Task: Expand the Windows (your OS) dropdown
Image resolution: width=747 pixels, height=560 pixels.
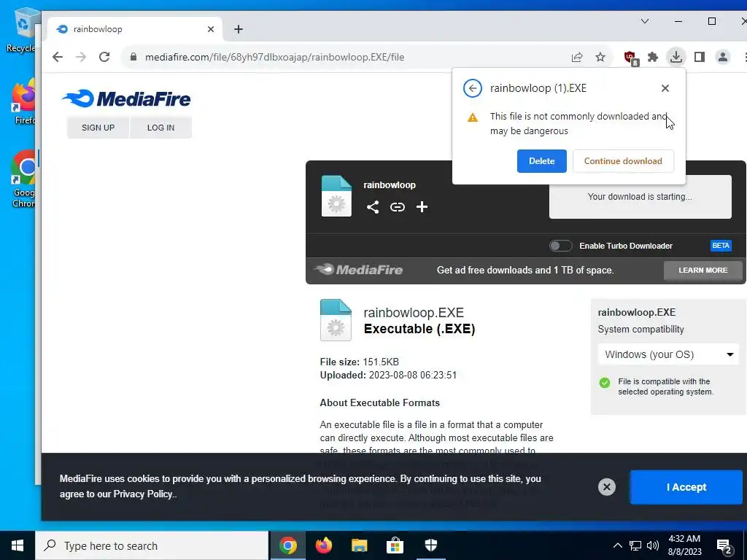Action: coord(668,354)
